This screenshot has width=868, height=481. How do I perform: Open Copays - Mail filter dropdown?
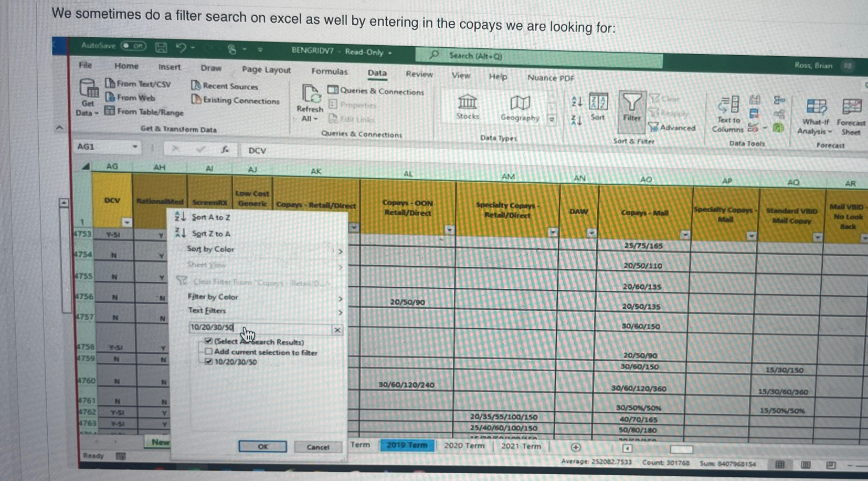pos(685,235)
